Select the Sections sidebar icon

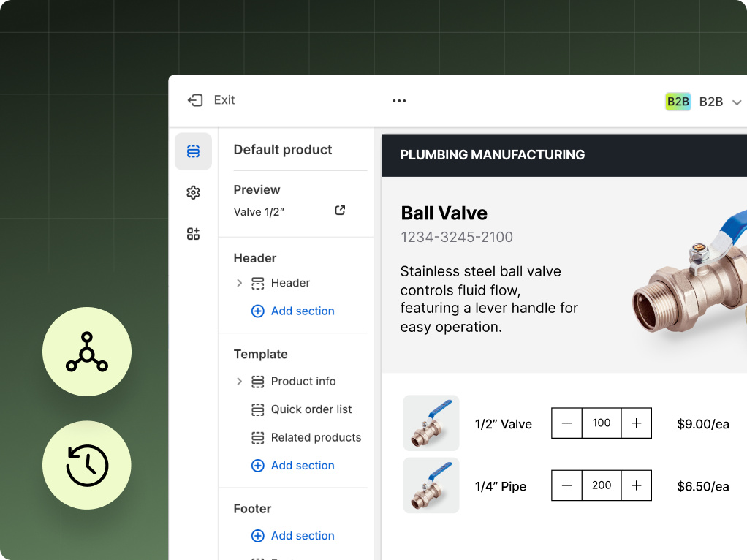pyautogui.click(x=193, y=151)
